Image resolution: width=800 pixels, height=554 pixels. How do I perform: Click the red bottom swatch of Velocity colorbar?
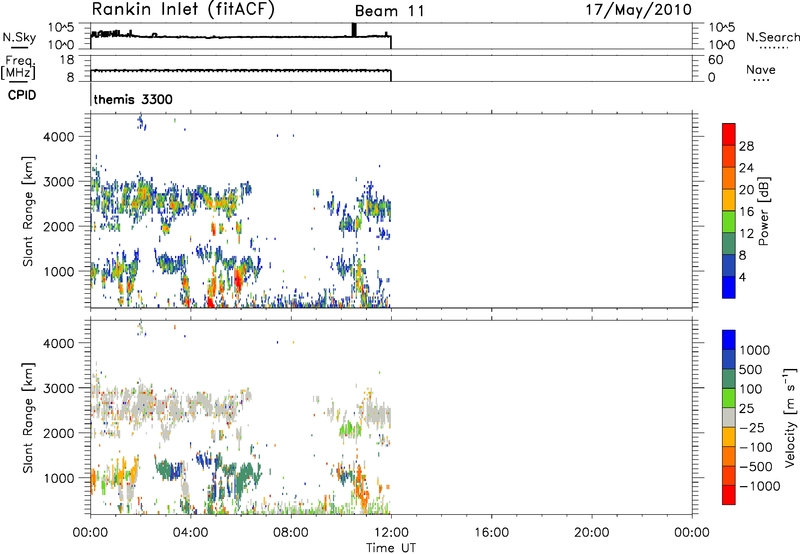click(x=729, y=495)
